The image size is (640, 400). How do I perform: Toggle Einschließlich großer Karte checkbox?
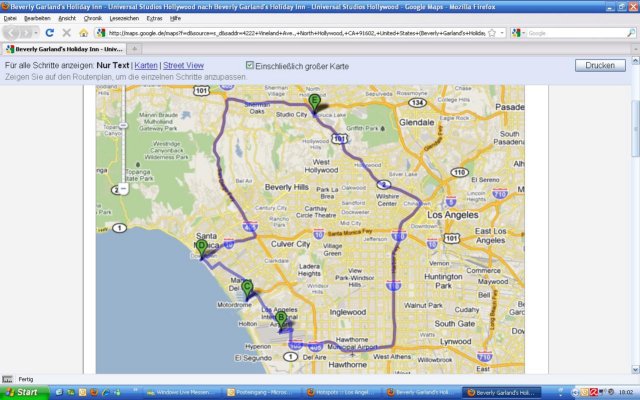pos(250,65)
